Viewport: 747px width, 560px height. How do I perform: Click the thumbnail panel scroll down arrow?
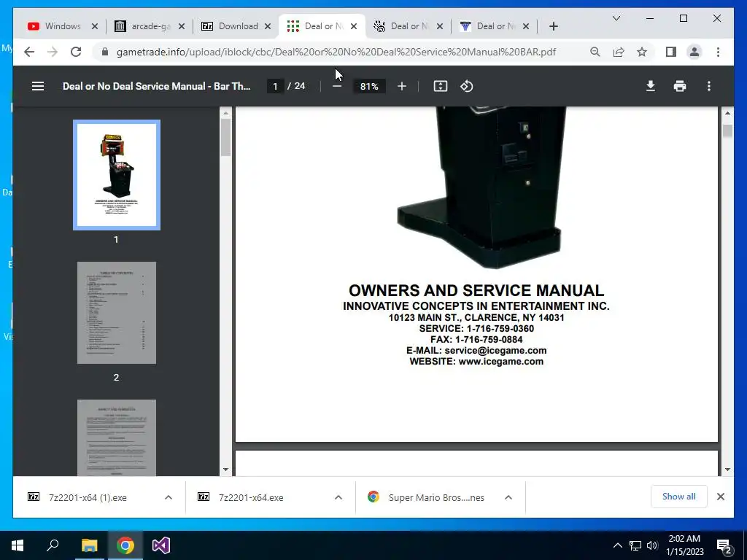(226, 470)
